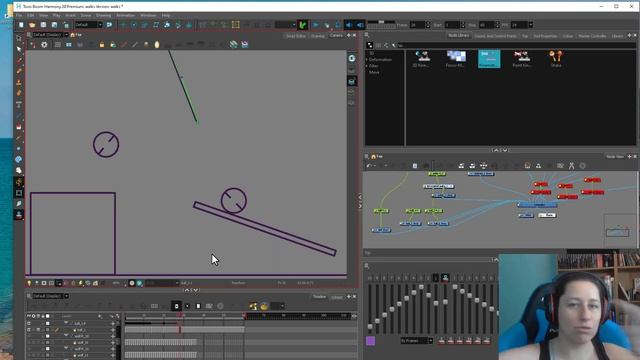Click the purple colour swatch
The width and height of the screenshot is (640, 360).
coord(371,340)
